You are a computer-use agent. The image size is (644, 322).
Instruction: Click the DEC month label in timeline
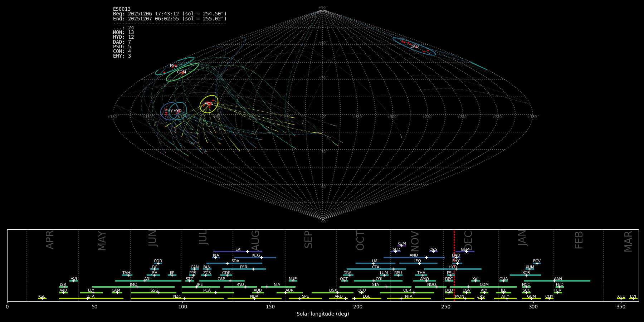[x=468, y=240]
